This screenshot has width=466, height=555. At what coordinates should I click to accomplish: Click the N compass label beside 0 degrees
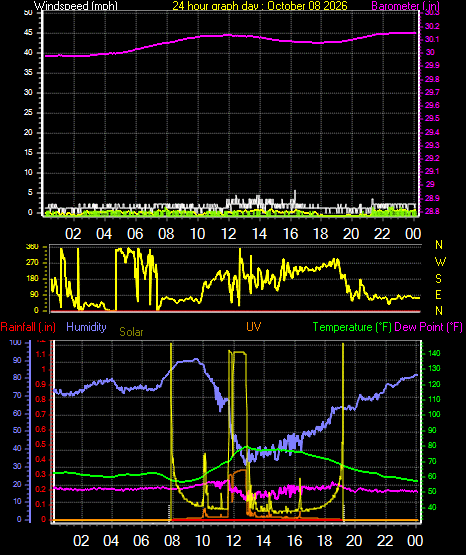point(439,311)
